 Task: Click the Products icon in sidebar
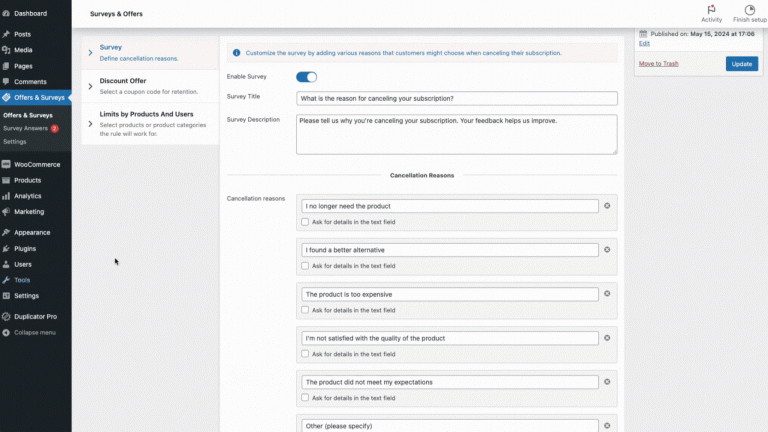tap(6, 180)
